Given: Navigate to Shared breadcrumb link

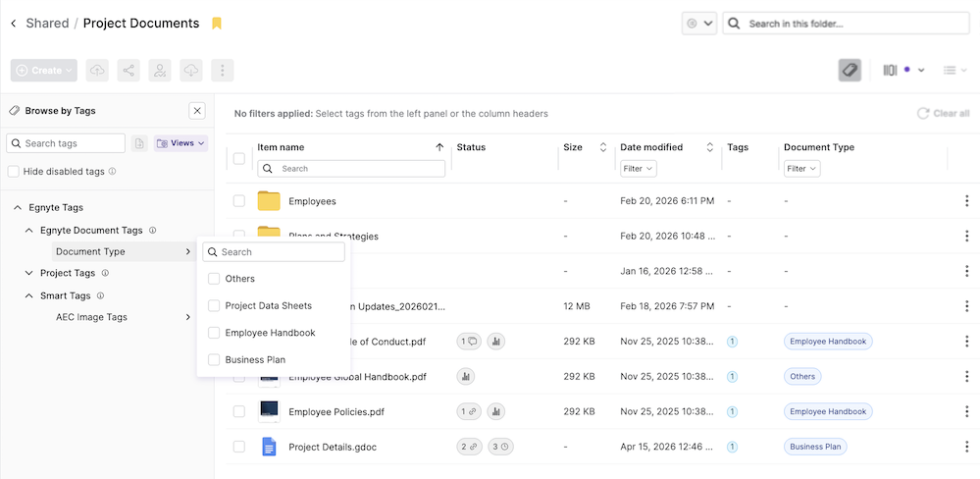Looking at the screenshot, I should [47, 24].
